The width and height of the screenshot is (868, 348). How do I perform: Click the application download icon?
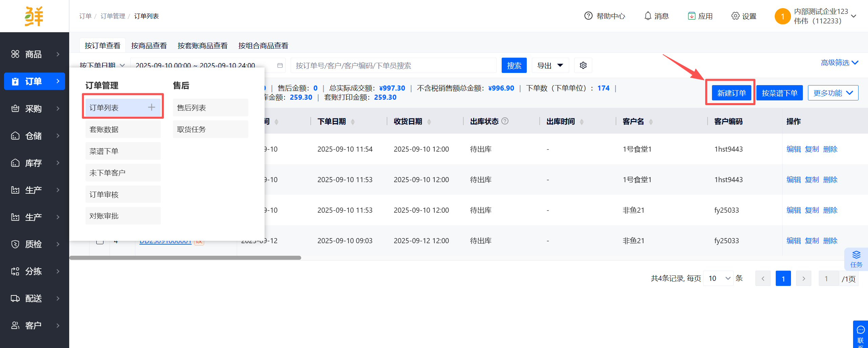[691, 16]
